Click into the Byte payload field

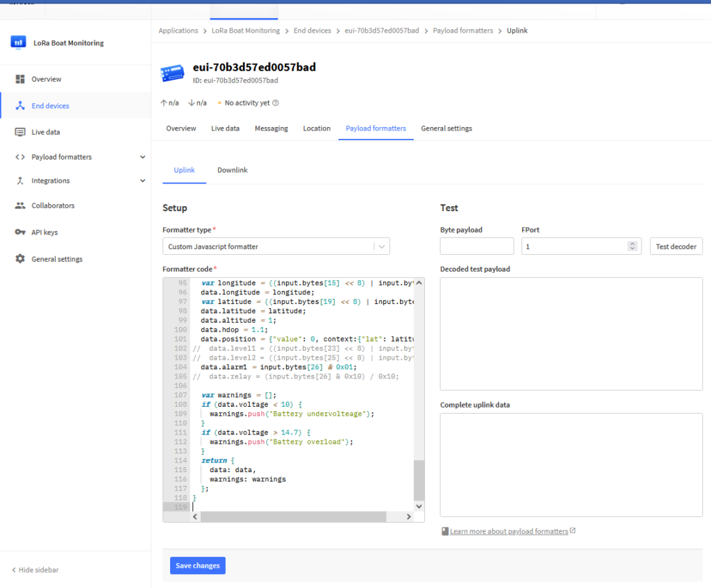click(x=476, y=246)
